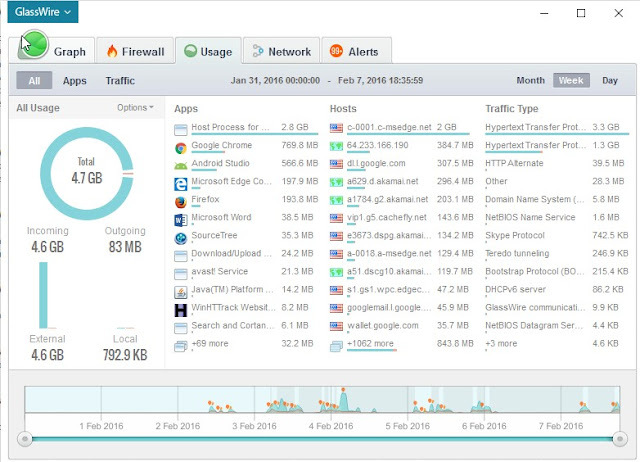The height and width of the screenshot is (462, 640).
Task: Click the Microsoft Word icon
Action: click(180, 220)
